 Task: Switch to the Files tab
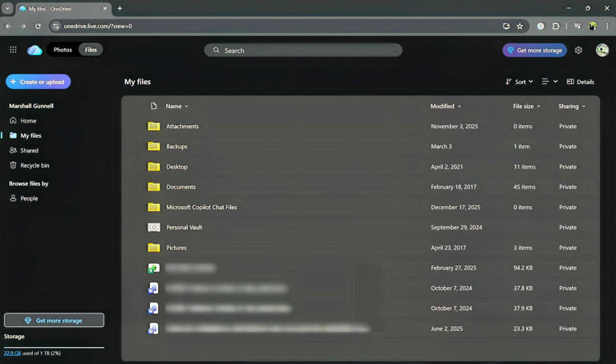pyautogui.click(x=91, y=50)
